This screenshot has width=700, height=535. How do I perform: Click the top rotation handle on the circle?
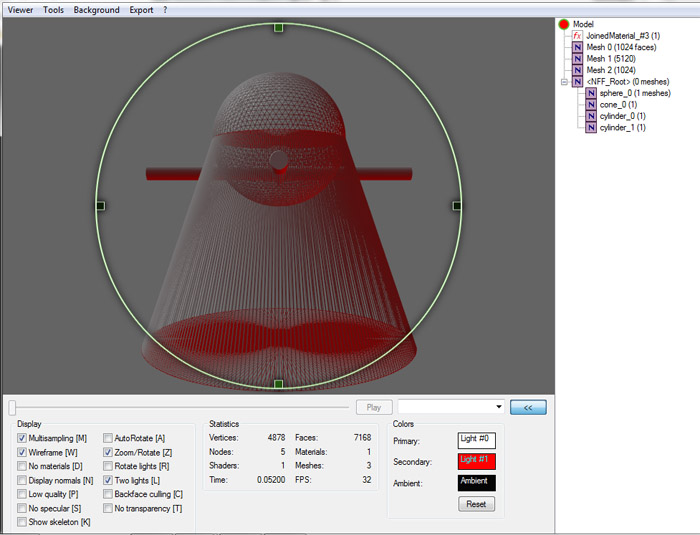(279, 28)
